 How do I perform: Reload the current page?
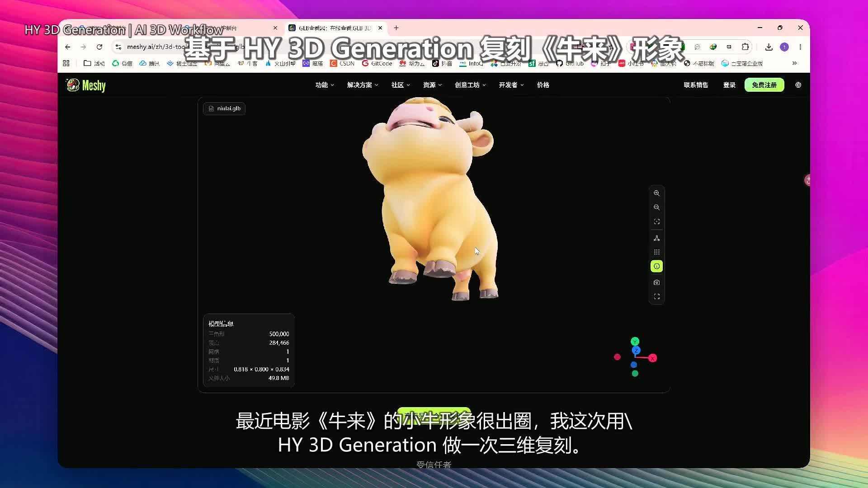(99, 47)
